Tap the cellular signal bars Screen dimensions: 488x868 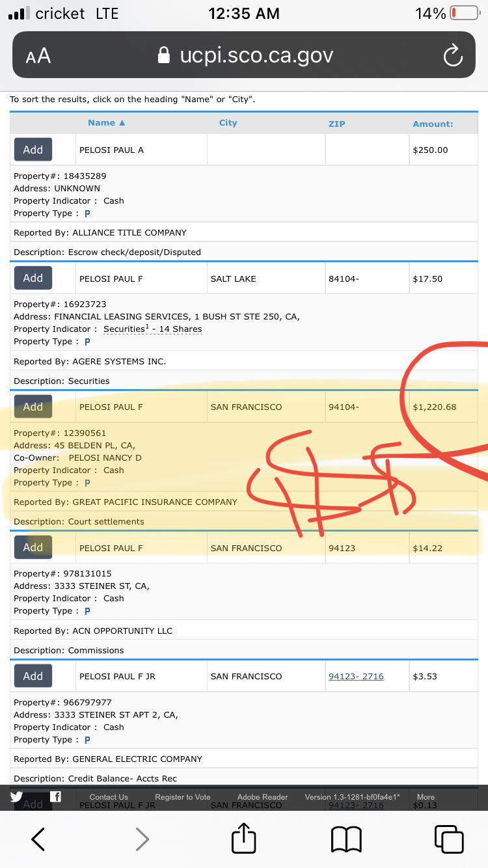[19, 13]
